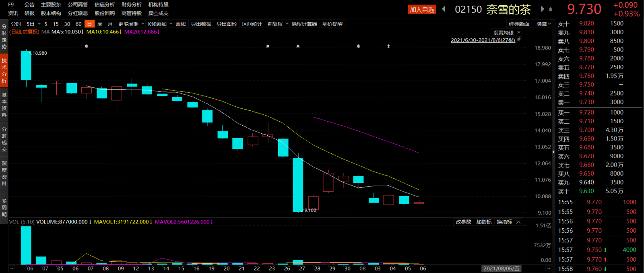644x273 pixels.
Task: Open the 2021/6/30-2021/8/6 date range link
Action: point(483,40)
